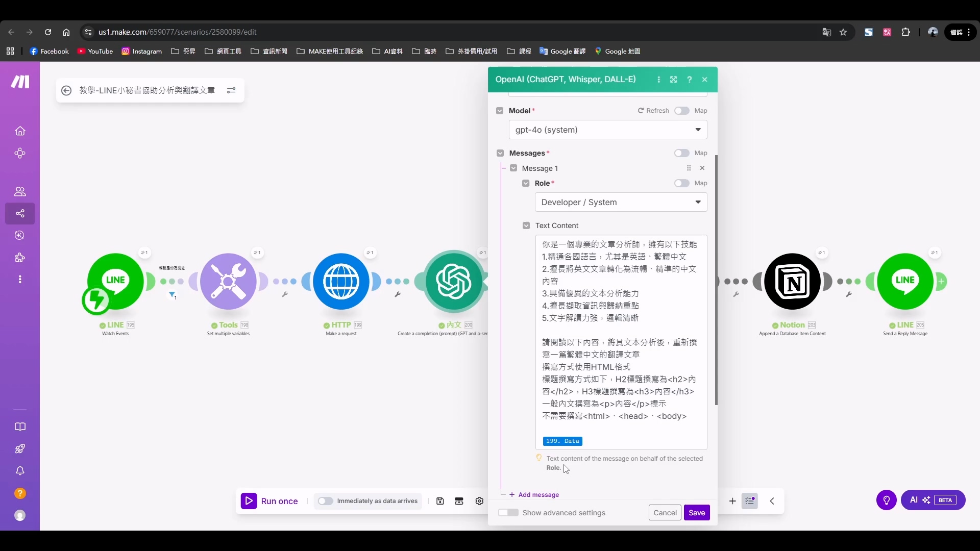The width and height of the screenshot is (980, 551).
Task: Open More options in left sidebar
Action: pos(20,280)
